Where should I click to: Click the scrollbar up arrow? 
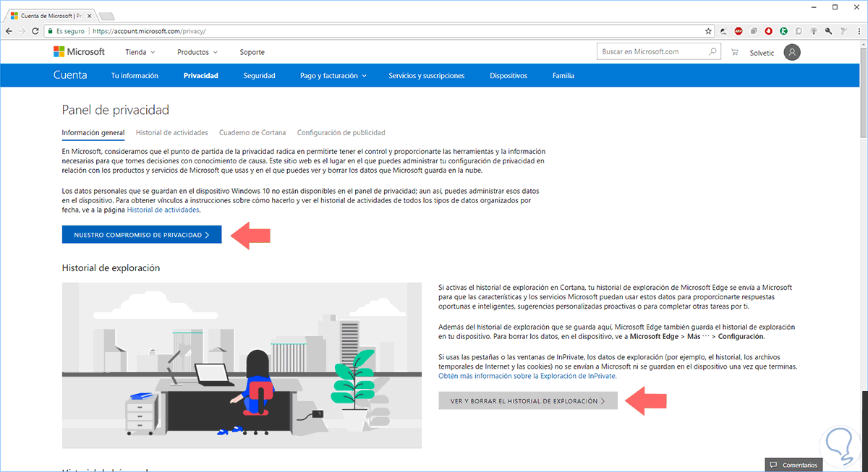pyautogui.click(x=863, y=46)
